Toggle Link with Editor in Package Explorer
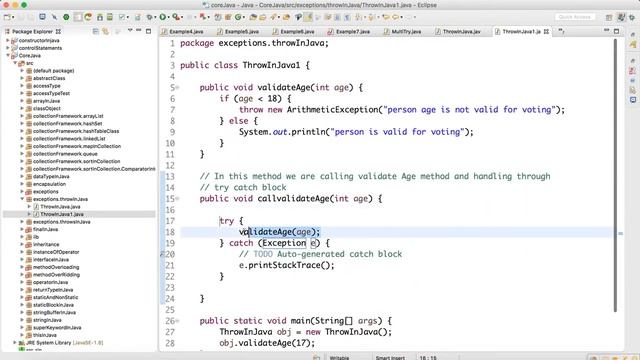 point(105,31)
